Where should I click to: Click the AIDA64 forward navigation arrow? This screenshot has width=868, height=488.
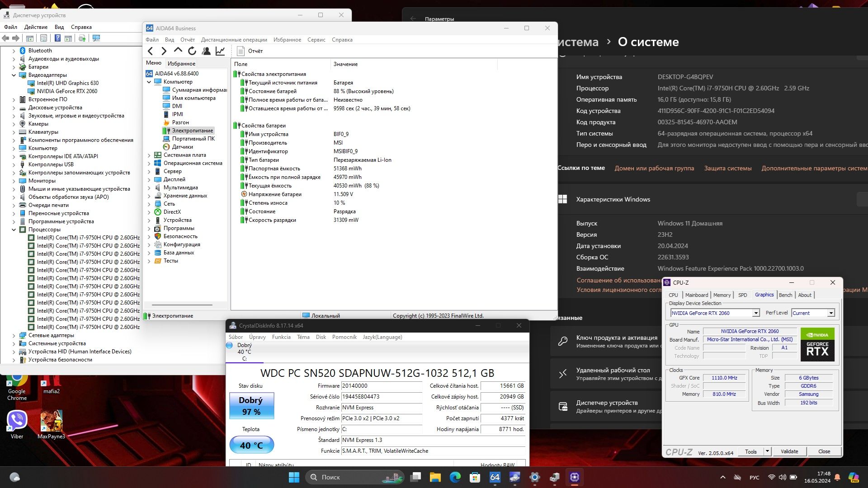(x=164, y=51)
